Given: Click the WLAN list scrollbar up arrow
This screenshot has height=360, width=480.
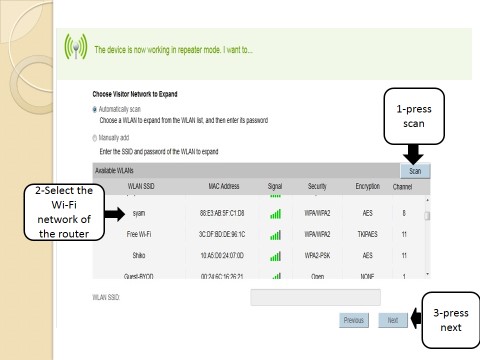Looking at the screenshot, I should (x=427, y=200).
